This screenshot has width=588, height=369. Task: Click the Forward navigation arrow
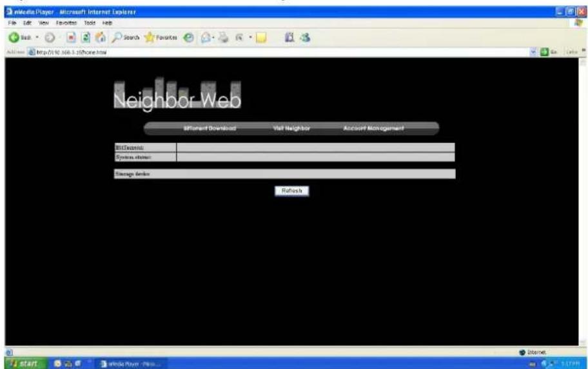tap(50, 37)
